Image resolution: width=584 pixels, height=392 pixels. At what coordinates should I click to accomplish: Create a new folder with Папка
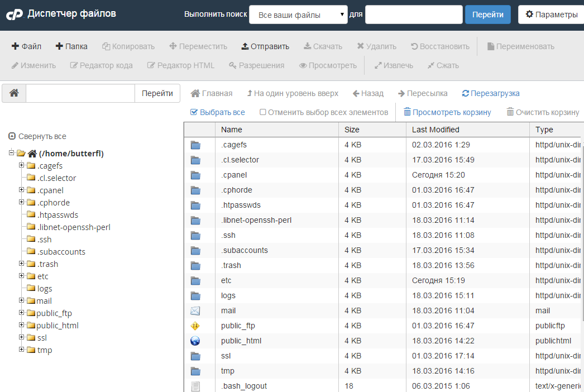(71, 46)
